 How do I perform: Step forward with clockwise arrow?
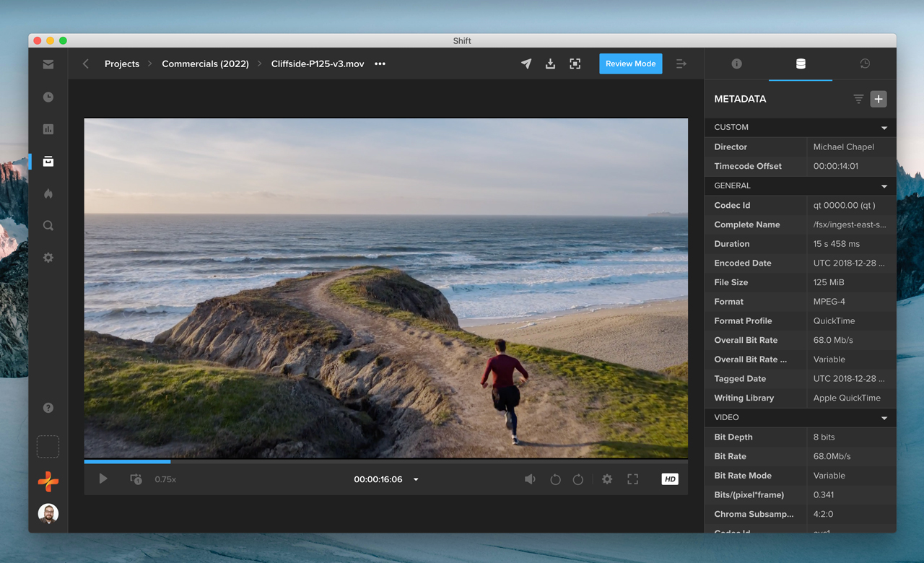(578, 479)
